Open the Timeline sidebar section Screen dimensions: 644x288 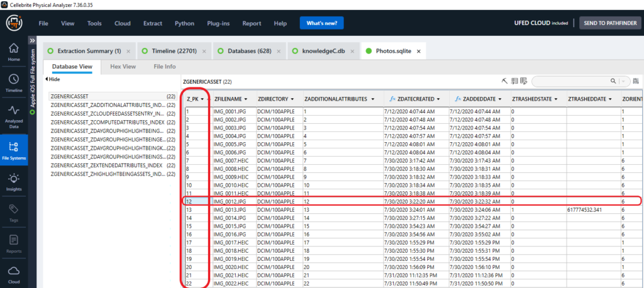coord(14,82)
